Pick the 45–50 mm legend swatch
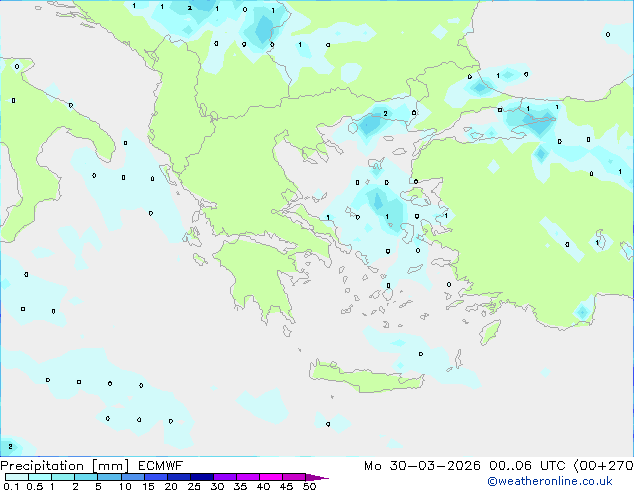 294,477
